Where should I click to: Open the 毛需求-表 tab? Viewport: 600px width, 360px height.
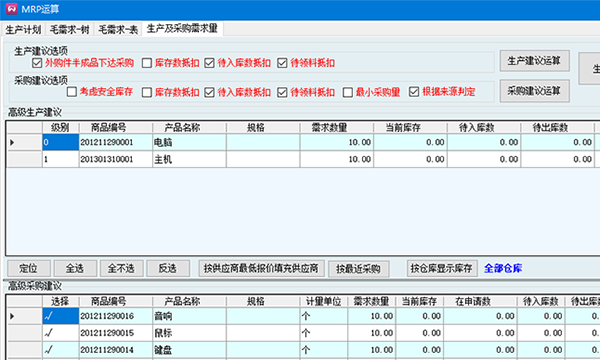pos(118,29)
